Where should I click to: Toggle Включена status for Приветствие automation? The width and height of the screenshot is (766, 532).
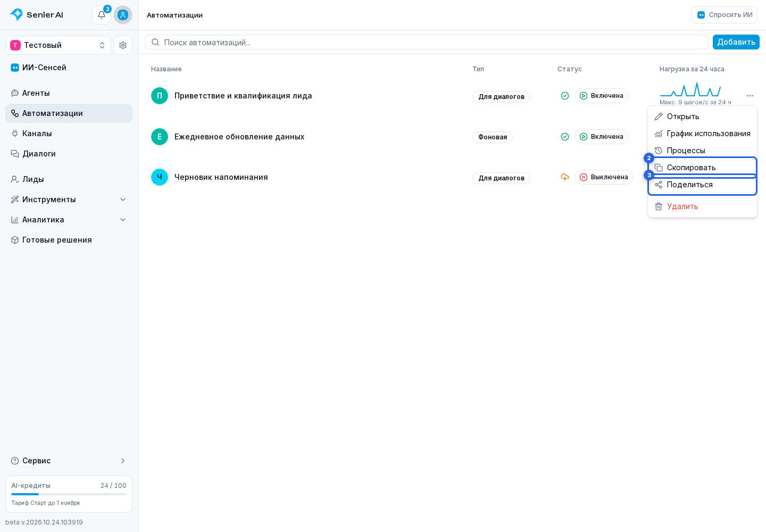601,96
